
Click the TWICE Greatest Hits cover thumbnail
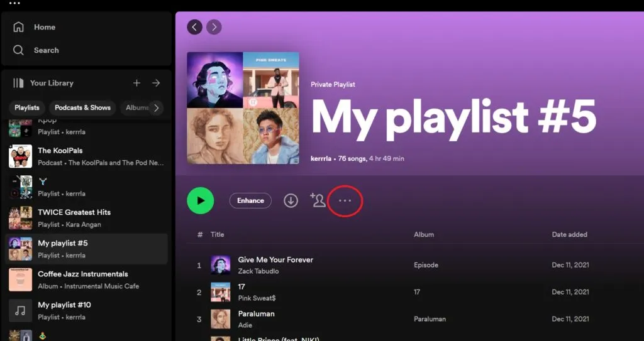point(21,218)
